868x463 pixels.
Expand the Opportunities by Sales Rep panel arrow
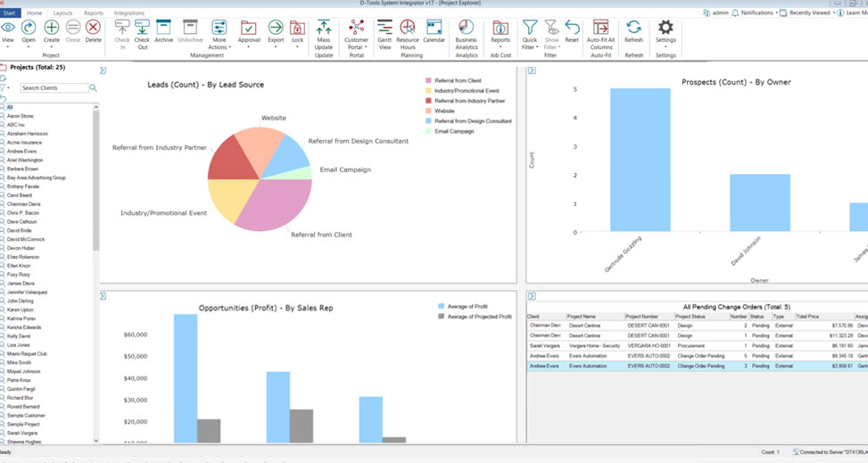(103, 296)
